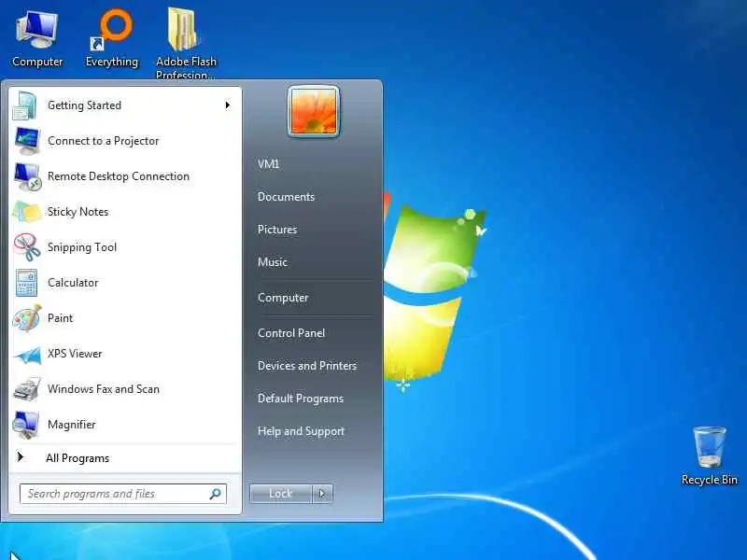747x560 pixels.
Task: Click the Paint palette icon
Action: click(x=27, y=318)
